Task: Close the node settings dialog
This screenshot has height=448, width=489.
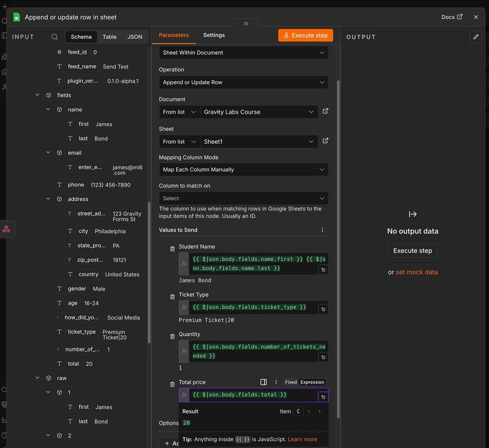Action: point(476,17)
